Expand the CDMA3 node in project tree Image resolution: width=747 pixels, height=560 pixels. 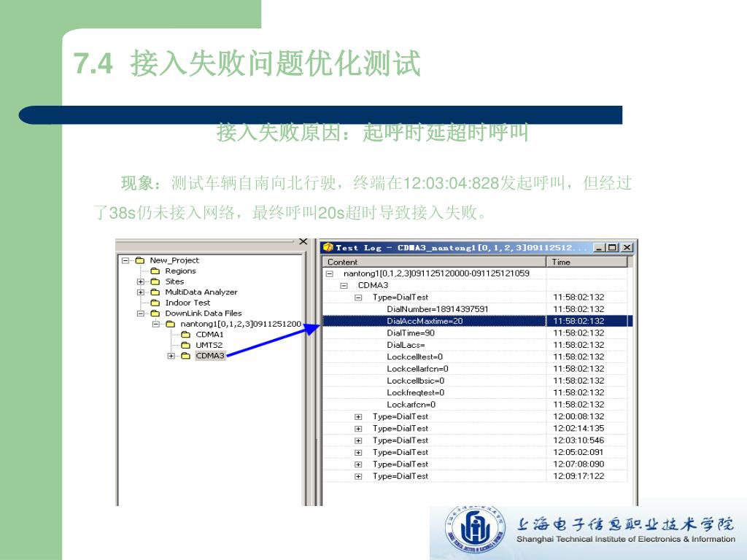171,356
